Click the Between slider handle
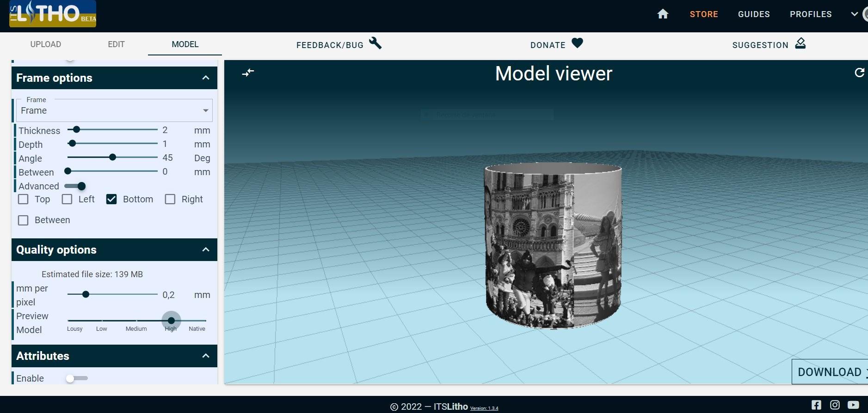 point(68,171)
